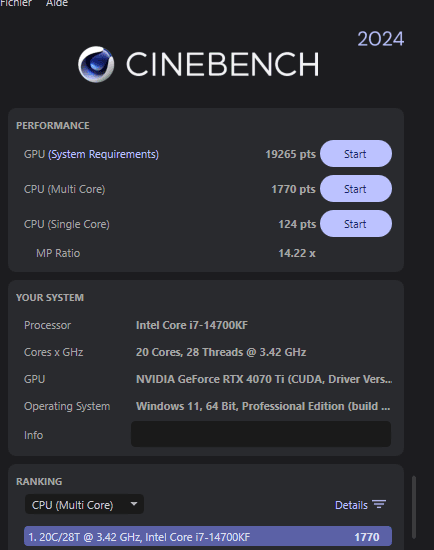Open the CPU (Multi Core) ranking dropdown

(84, 504)
